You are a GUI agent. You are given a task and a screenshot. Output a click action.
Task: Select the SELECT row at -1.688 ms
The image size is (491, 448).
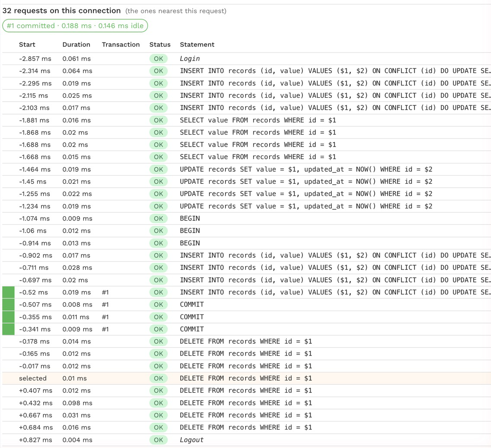[x=247, y=144]
